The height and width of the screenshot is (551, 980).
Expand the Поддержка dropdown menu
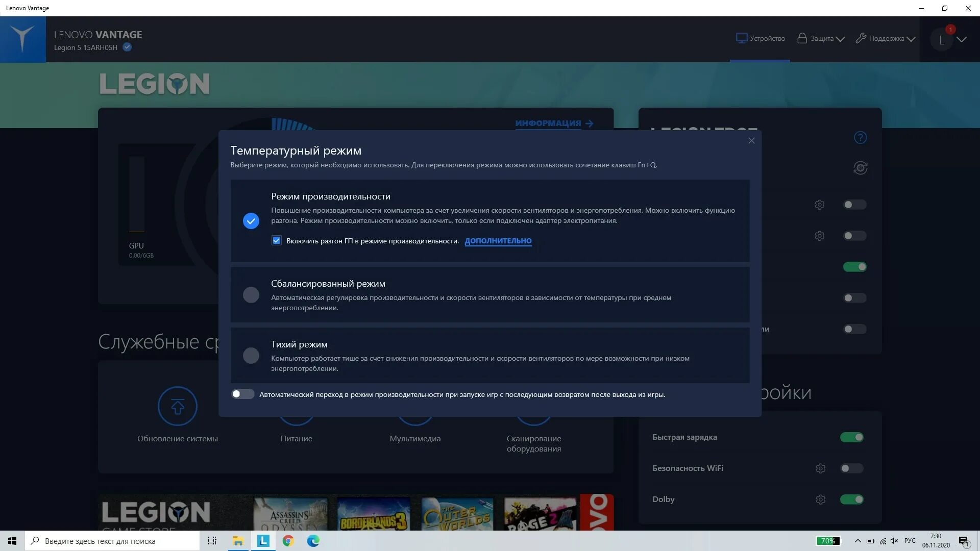[886, 39]
